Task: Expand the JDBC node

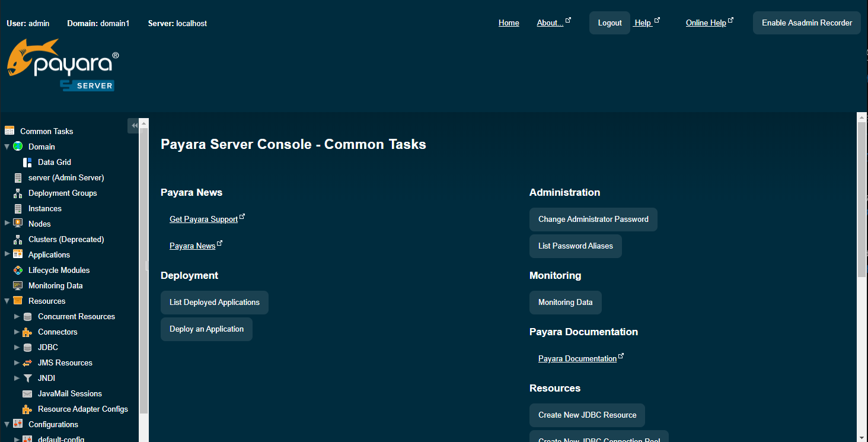Action: click(x=17, y=347)
